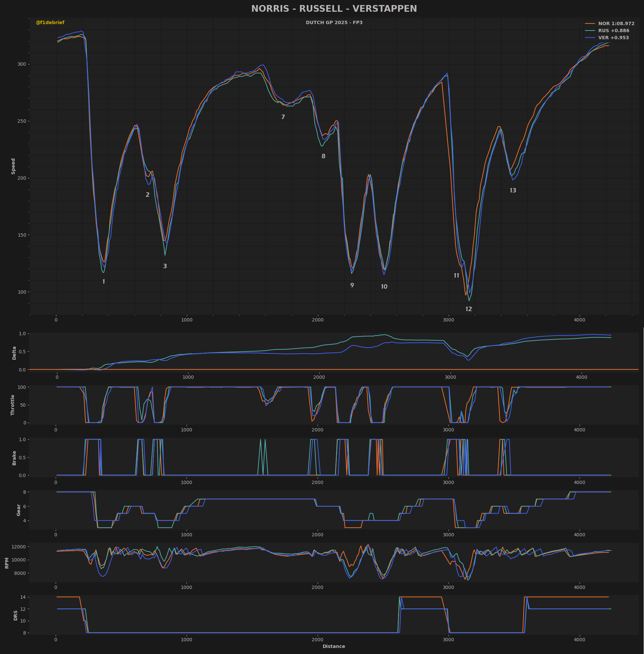Click corner marker 3 on speed chart
The image size is (644, 654).
click(165, 266)
